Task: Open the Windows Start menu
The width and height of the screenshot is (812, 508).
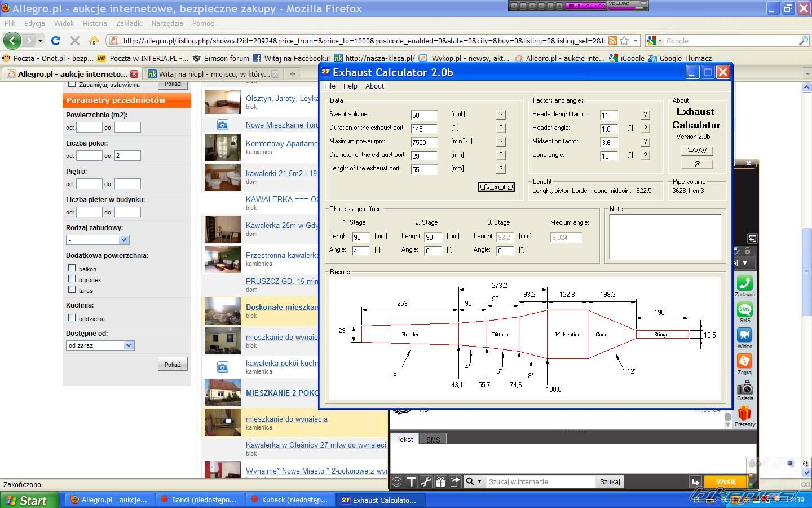Action: point(29,500)
